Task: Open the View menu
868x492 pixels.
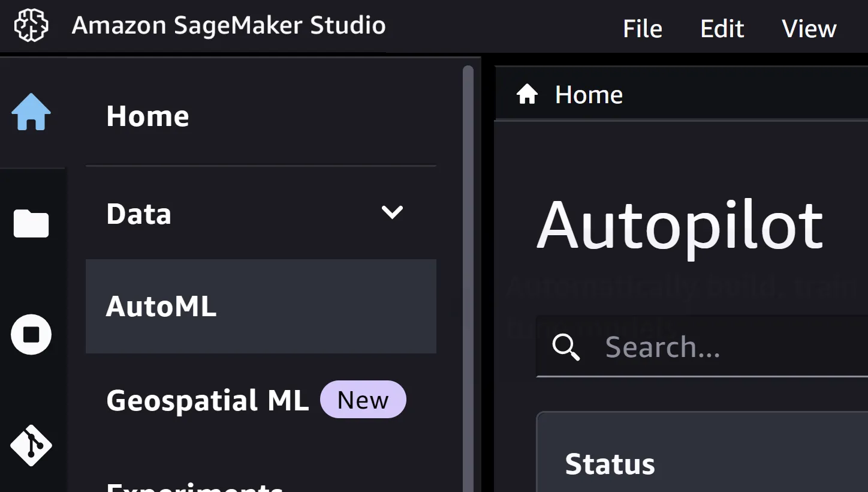Action: pyautogui.click(x=809, y=28)
